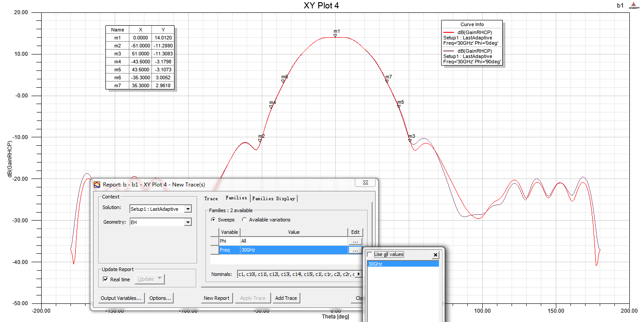
Task: Click the Add Trace button
Action: (286, 298)
